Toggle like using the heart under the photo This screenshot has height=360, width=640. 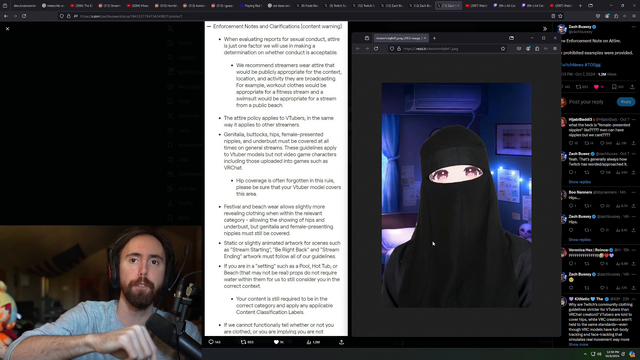[x=276, y=342]
